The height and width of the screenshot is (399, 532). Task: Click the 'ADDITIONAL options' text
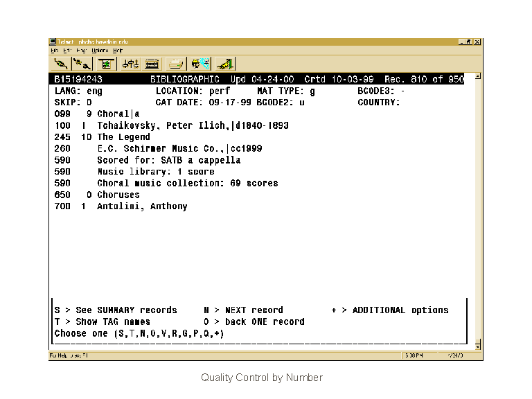coord(400,310)
